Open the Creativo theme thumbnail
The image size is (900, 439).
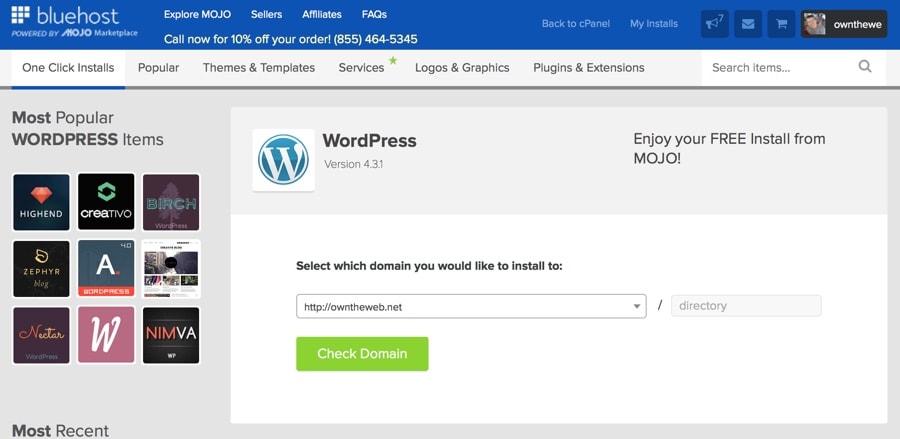pyautogui.click(x=106, y=203)
